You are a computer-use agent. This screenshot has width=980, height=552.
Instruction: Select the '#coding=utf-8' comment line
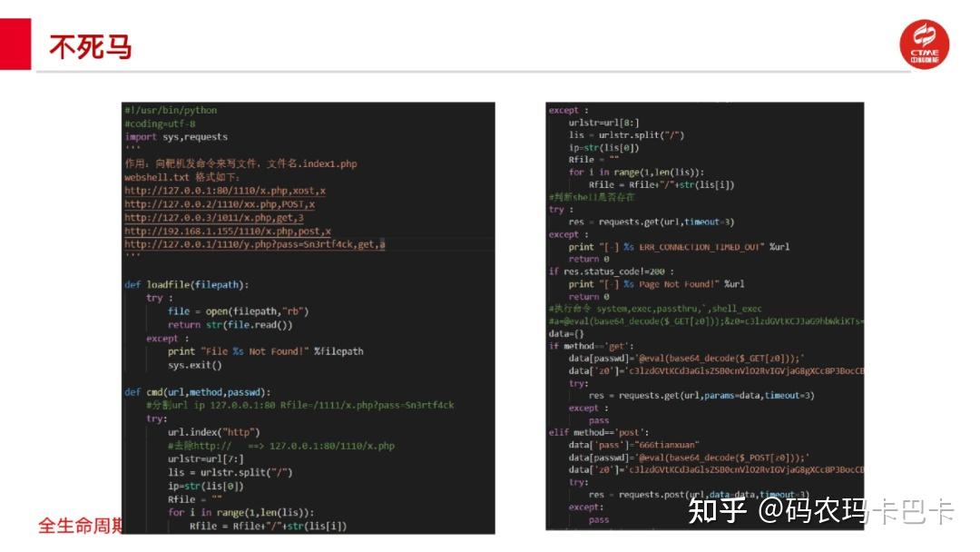click(x=160, y=123)
